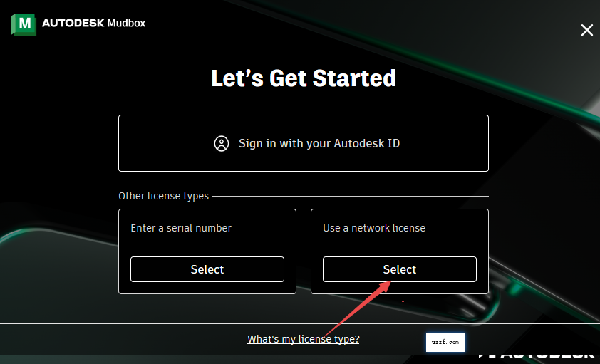The height and width of the screenshot is (364, 600).
Task: Click the Let's Get Started heading
Action: (x=304, y=78)
